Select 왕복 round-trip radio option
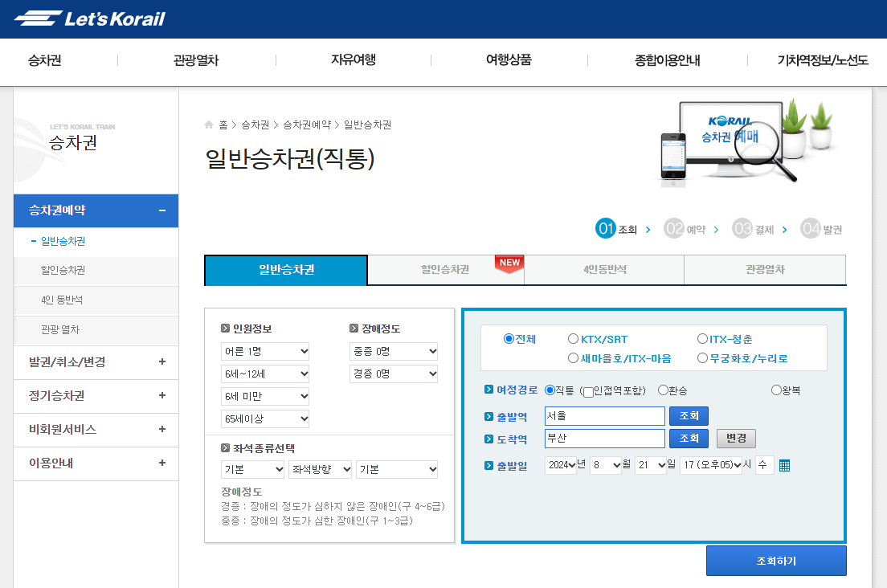Viewport: 887px width, 588px height. coord(776,390)
